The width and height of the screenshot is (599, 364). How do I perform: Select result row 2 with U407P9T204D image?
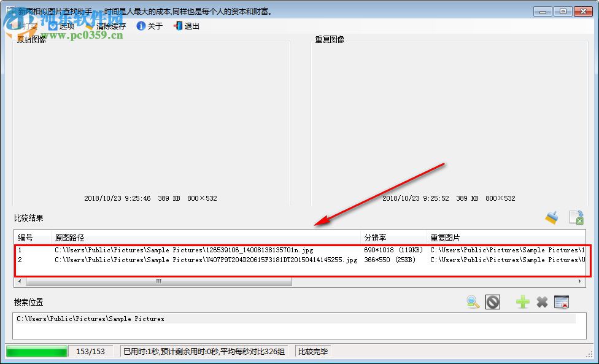tap(184, 260)
